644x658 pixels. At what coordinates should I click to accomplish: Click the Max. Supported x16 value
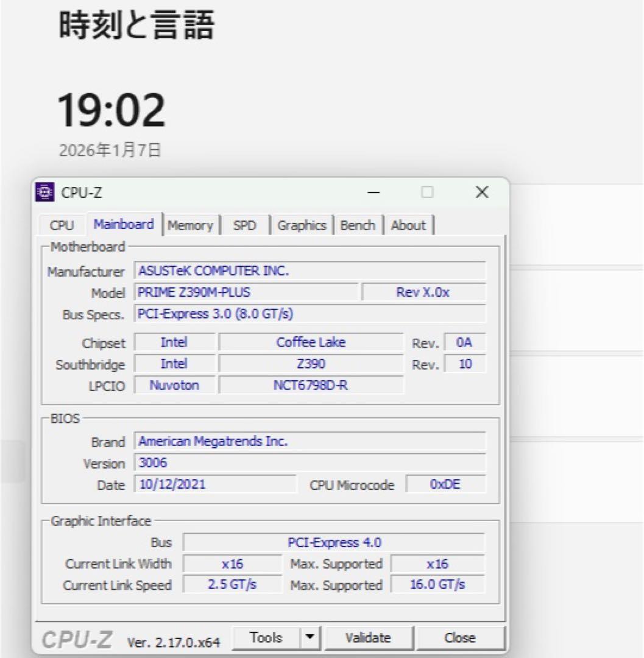pos(437,564)
